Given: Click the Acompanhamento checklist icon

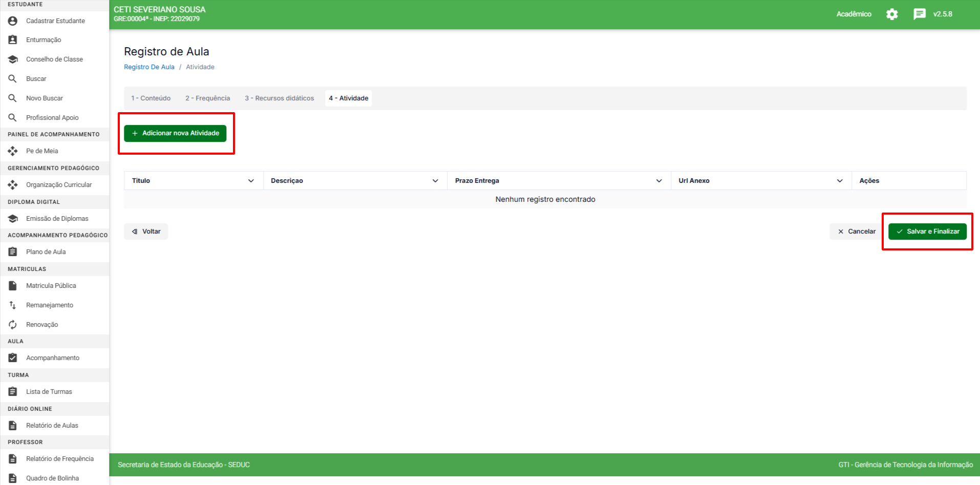Looking at the screenshot, I should tap(13, 358).
